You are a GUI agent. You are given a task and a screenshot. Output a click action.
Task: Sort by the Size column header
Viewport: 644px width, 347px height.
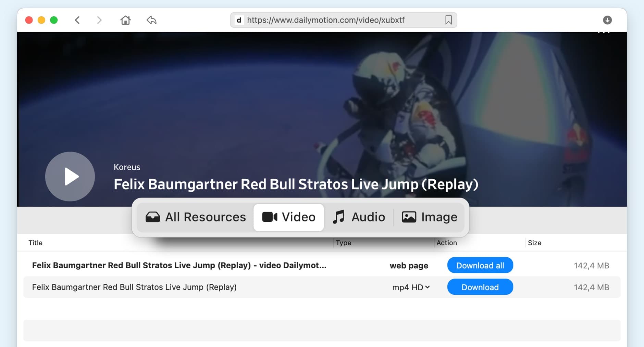534,243
